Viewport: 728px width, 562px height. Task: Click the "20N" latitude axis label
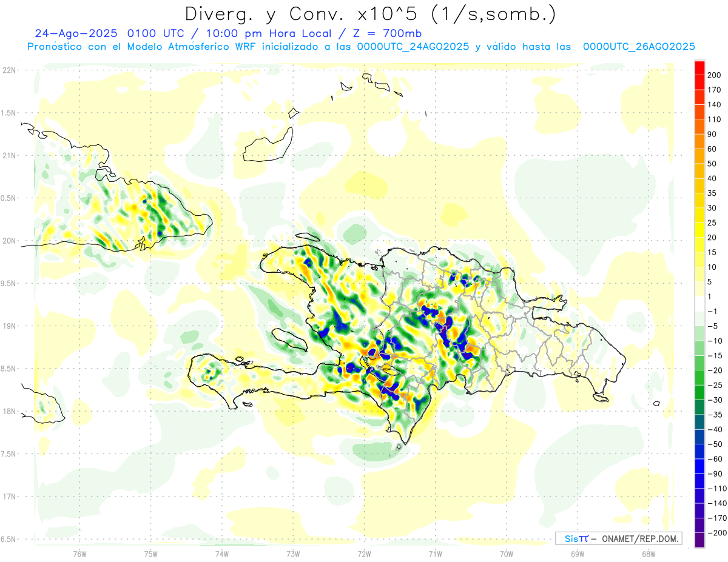tap(9, 241)
